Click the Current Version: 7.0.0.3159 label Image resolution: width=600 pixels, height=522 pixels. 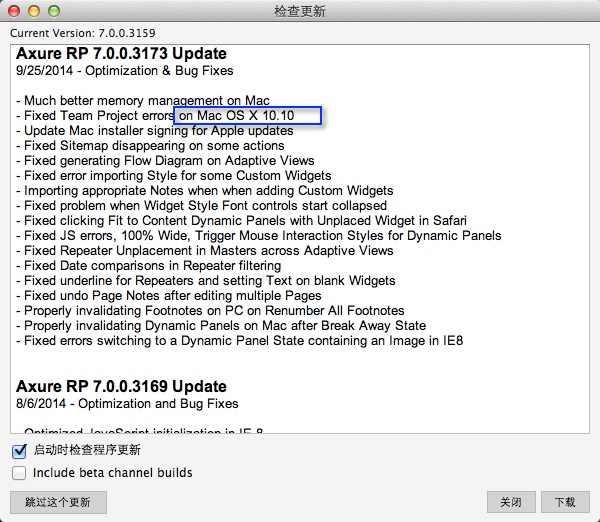coord(83,33)
